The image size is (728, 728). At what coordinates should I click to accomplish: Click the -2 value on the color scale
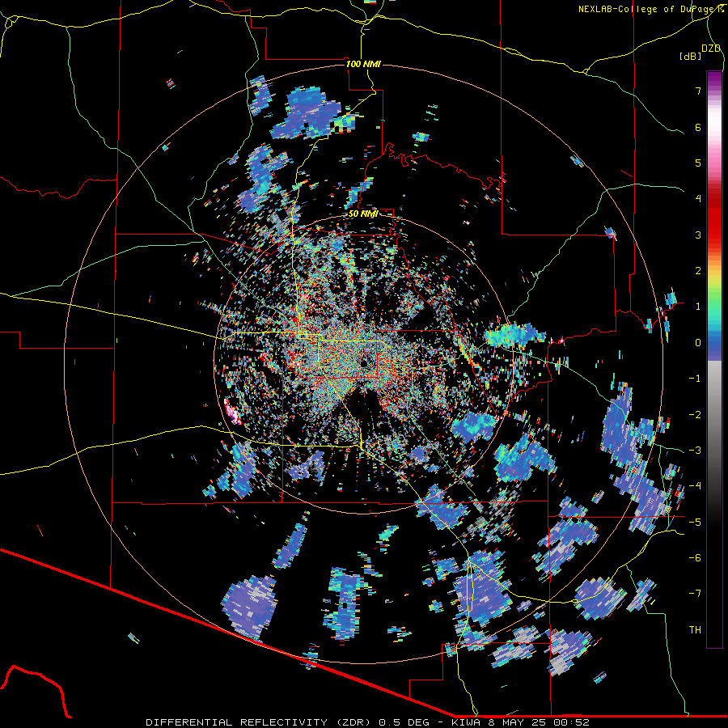point(695,415)
